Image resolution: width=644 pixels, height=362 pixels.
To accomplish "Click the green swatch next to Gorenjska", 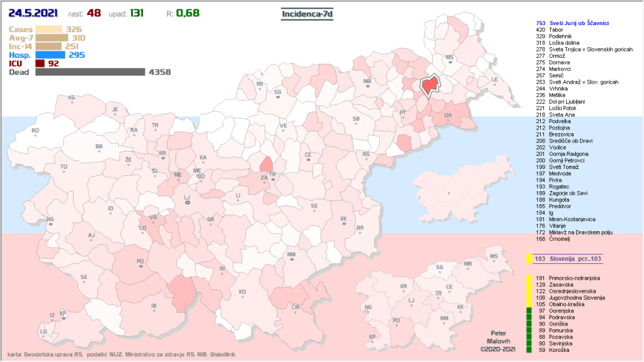I will point(530,311).
